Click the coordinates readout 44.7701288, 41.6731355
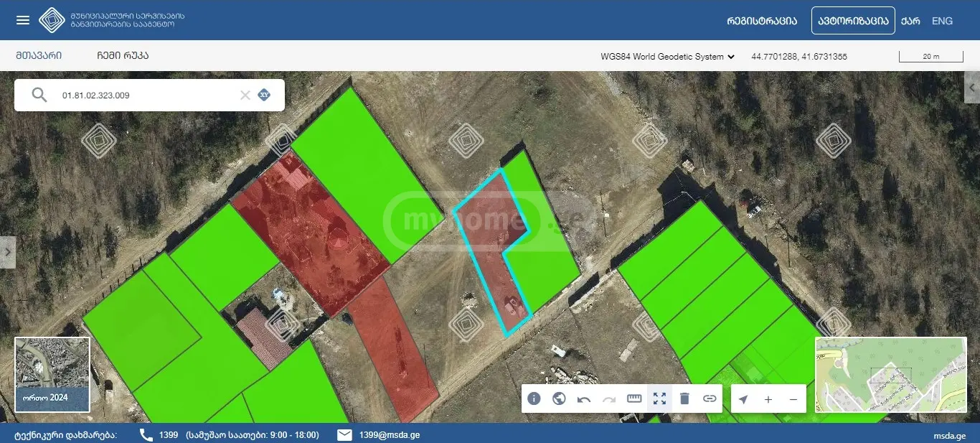This screenshot has height=443, width=980. click(799, 56)
